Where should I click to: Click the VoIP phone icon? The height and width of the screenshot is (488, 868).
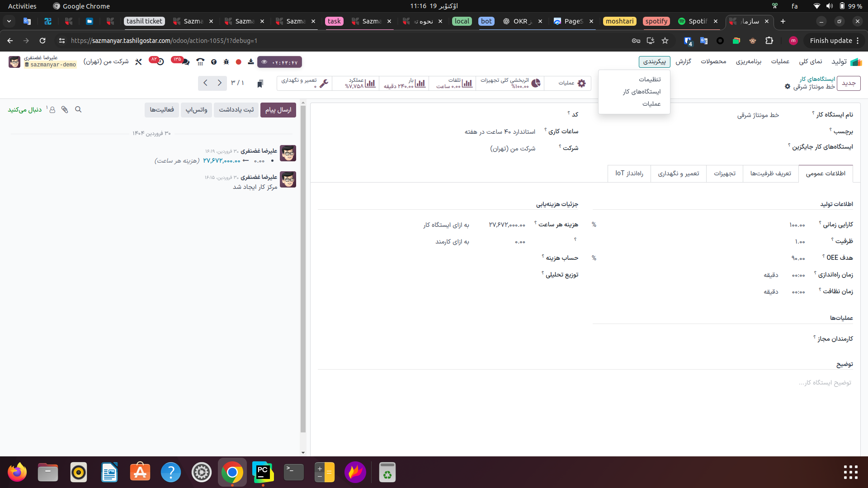[200, 62]
